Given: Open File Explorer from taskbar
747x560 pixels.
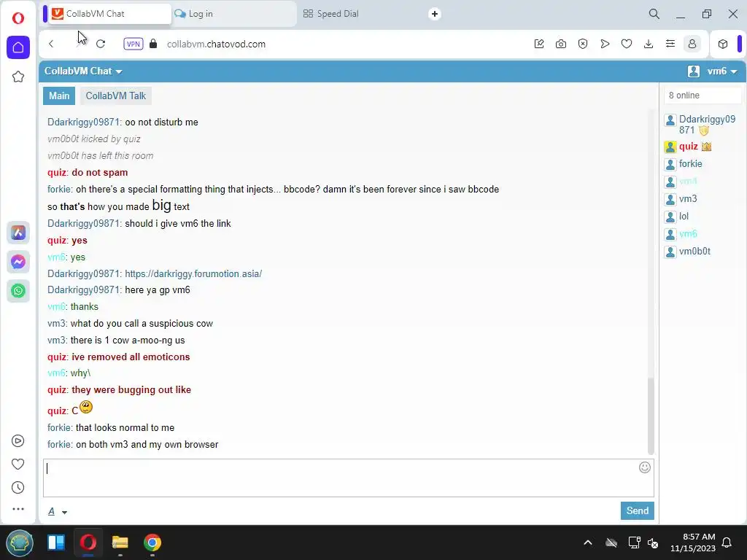Looking at the screenshot, I should pos(120,542).
